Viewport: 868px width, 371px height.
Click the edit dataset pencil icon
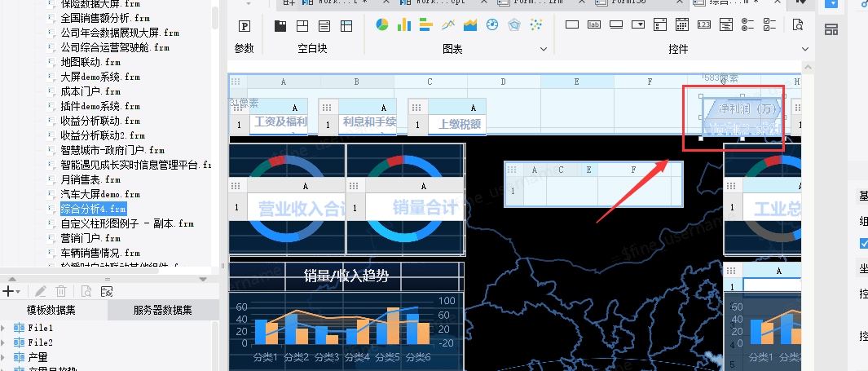coord(41,291)
